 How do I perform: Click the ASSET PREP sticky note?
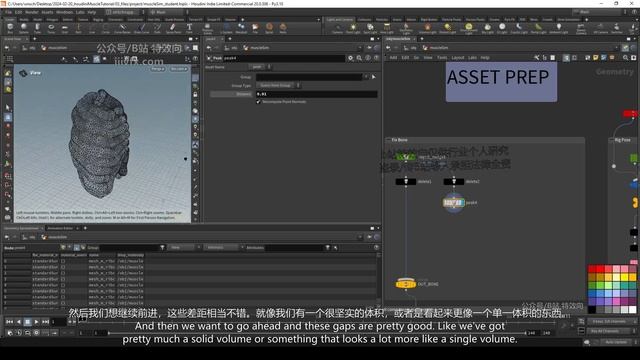(x=501, y=81)
